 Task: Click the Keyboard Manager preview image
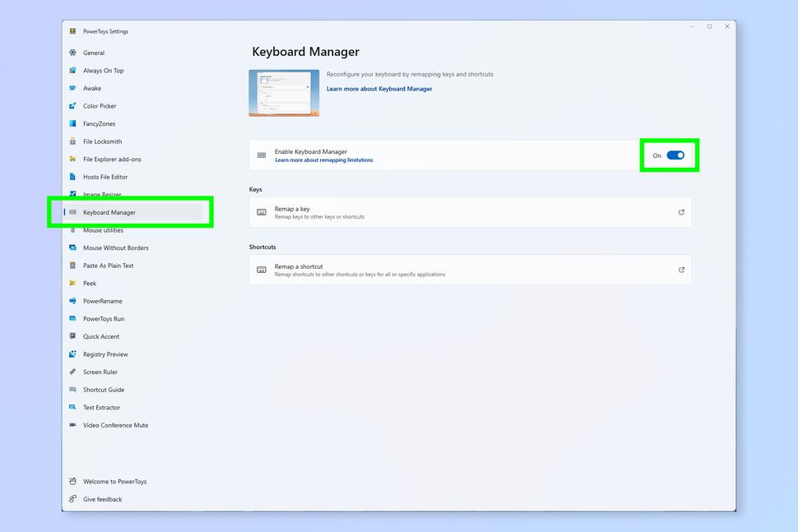click(x=284, y=91)
